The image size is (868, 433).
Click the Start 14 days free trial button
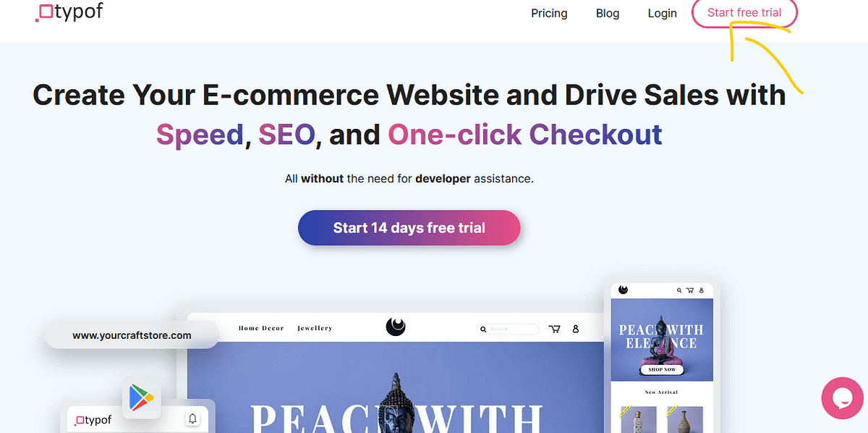pyautogui.click(x=409, y=227)
